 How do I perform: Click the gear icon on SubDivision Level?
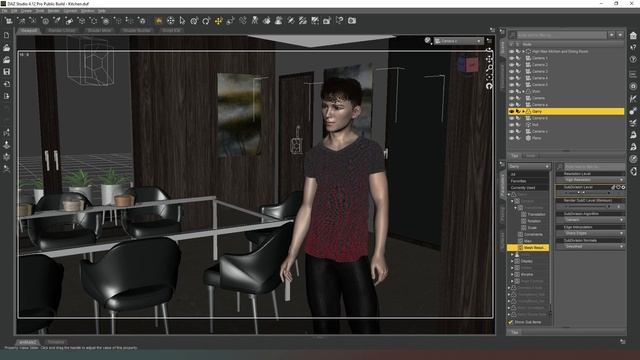click(623, 187)
